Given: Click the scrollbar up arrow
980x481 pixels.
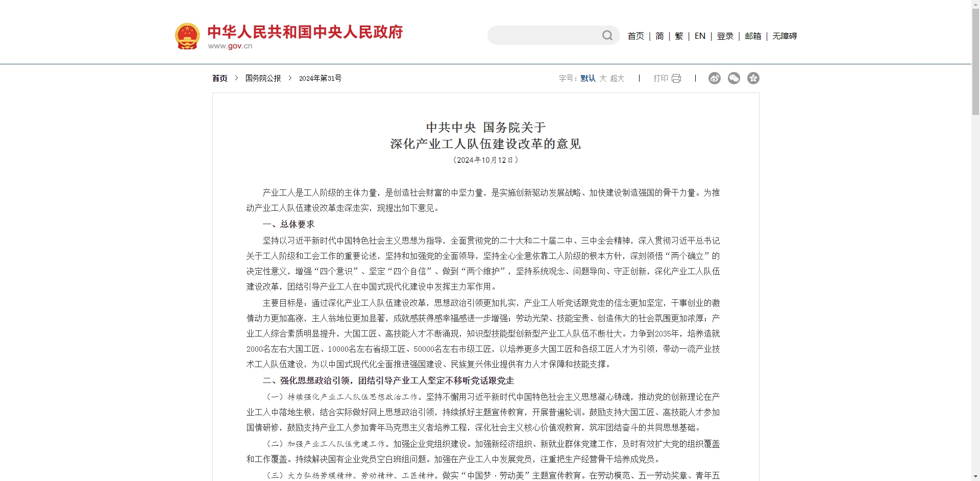Looking at the screenshot, I should pos(975,4).
